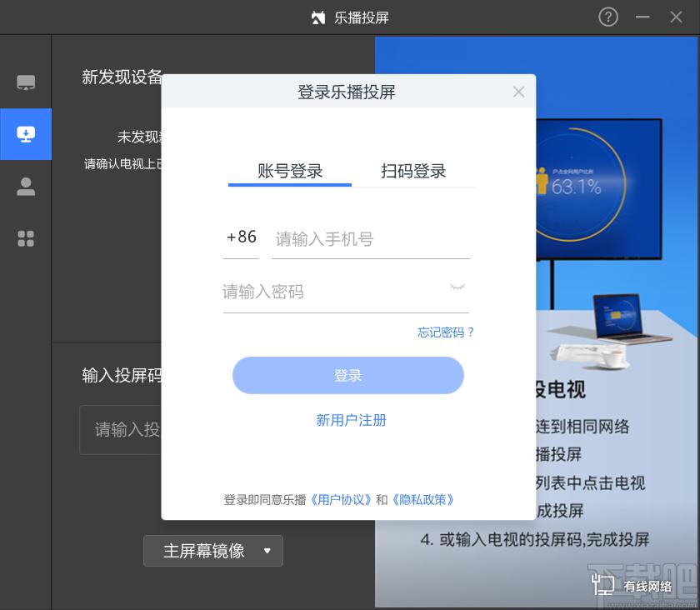Click the 登录乐播投屏 dialog title
The image size is (700, 610).
point(347,92)
